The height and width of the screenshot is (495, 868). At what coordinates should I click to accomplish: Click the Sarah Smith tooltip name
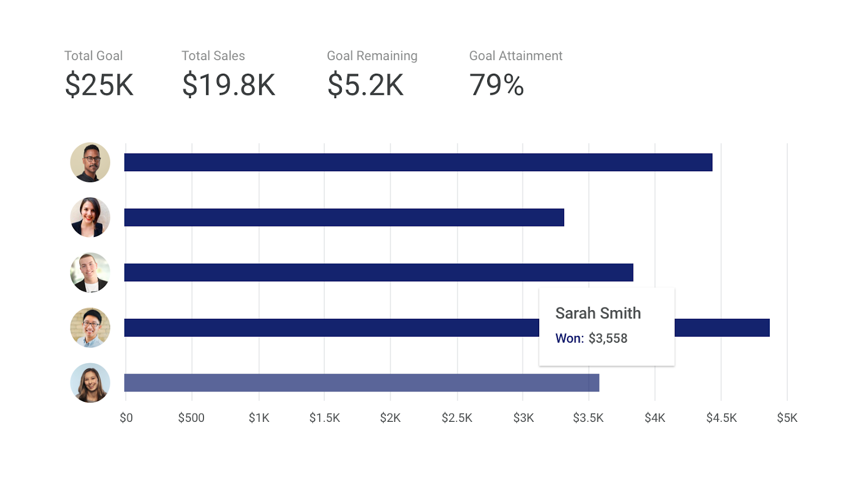[x=598, y=313]
